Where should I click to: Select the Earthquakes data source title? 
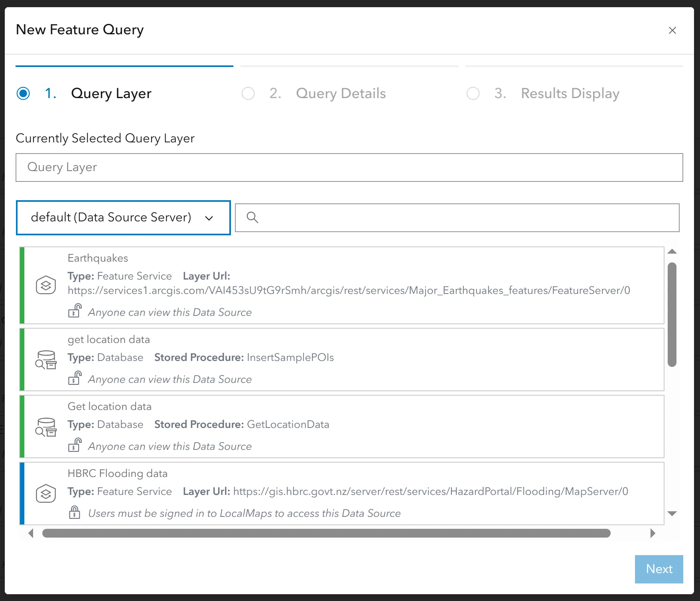pyautogui.click(x=98, y=258)
